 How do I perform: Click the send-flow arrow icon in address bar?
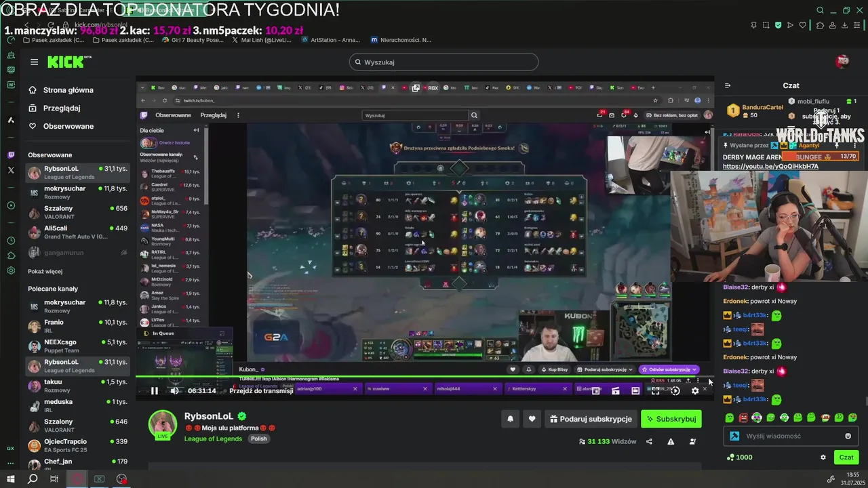pos(790,25)
